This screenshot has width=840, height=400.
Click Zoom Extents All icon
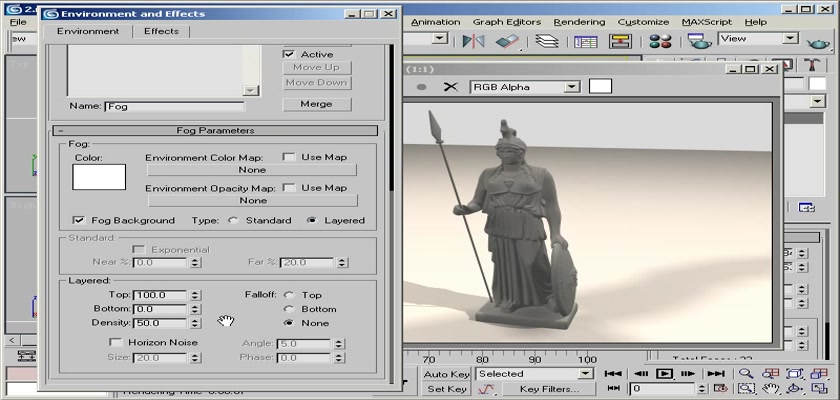[820, 374]
